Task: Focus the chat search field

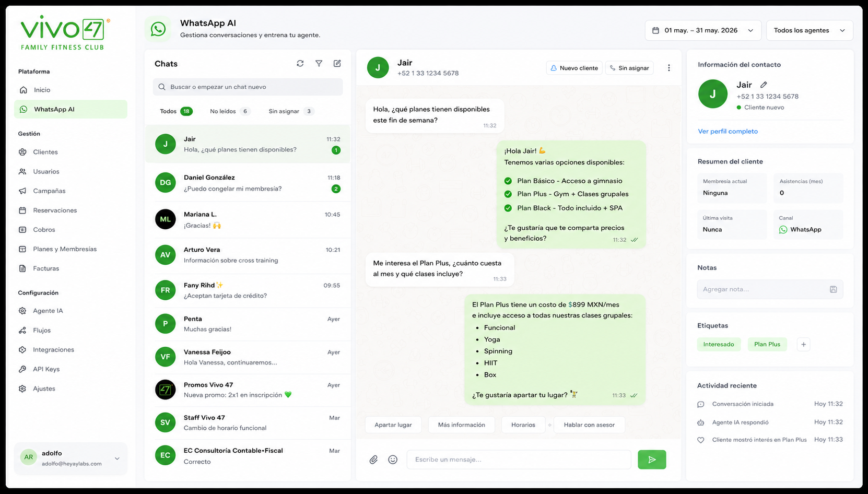Action: pos(248,87)
